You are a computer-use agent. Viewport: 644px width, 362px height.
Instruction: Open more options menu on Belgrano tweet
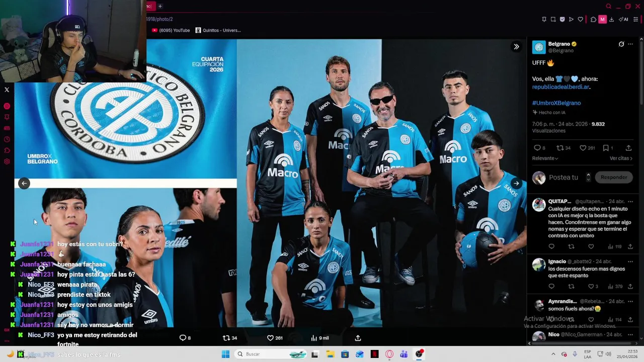pyautogui.click(x=630, y=44)
